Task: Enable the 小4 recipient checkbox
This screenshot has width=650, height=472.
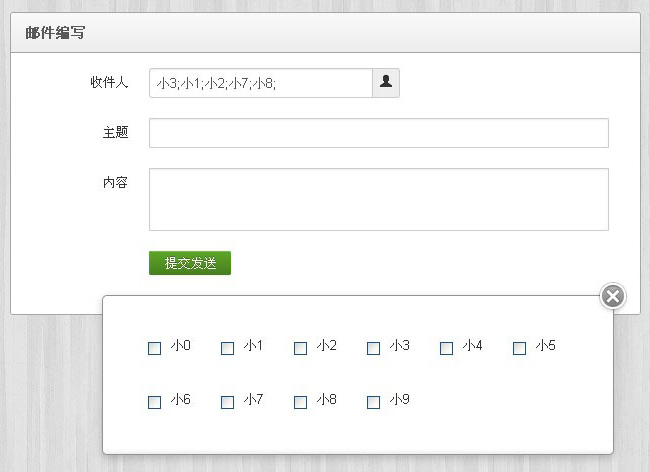Action: [447, 348]
